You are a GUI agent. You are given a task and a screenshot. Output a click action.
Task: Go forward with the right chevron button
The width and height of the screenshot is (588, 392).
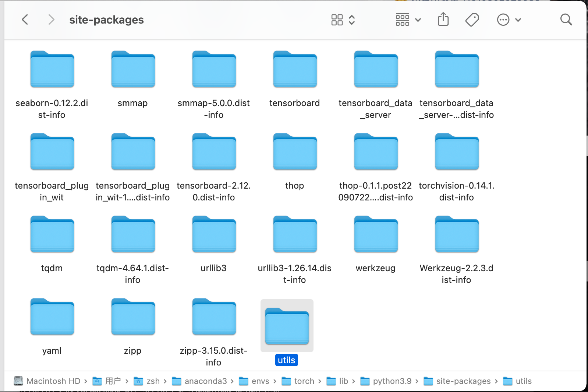(51, 20)
